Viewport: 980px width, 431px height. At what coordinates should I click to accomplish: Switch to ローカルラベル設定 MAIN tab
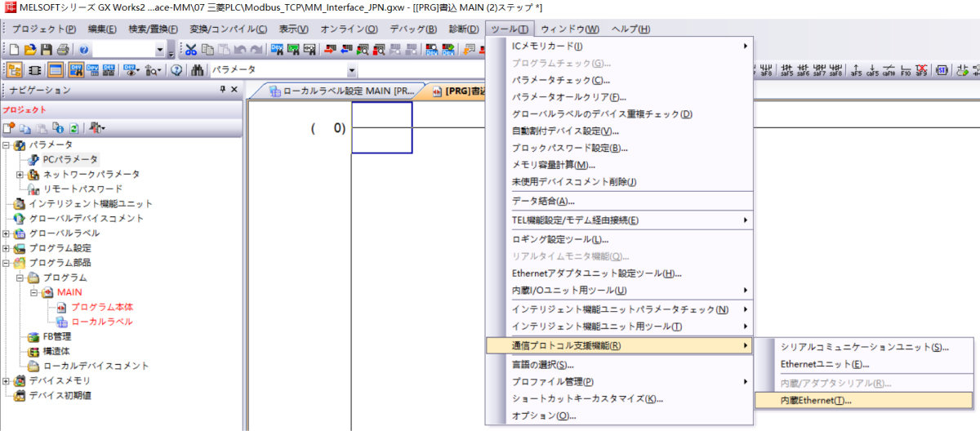coord(341,91)
